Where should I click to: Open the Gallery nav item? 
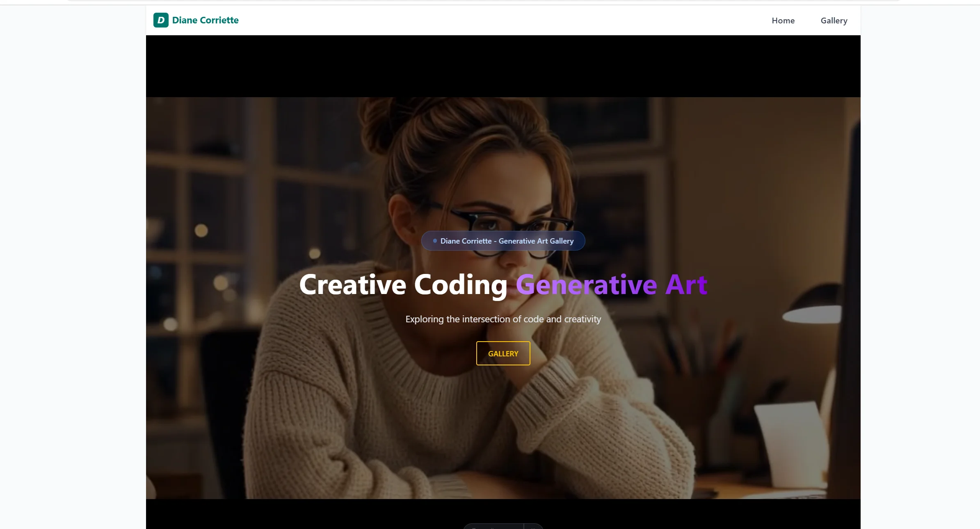[834, 21]
